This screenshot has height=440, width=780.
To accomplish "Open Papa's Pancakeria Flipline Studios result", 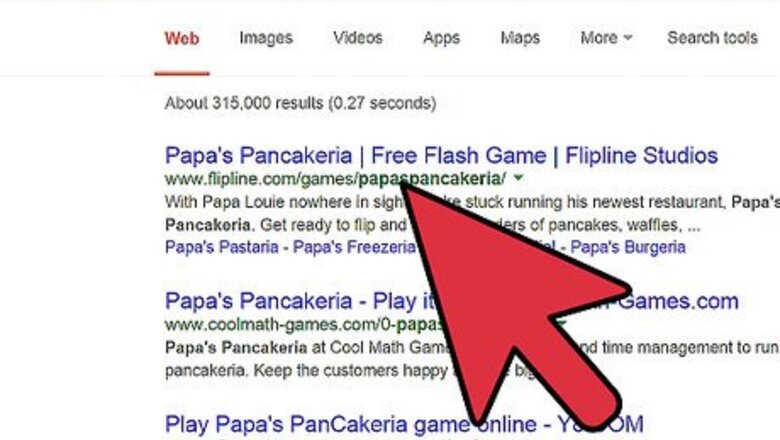I will click(441, 156).
